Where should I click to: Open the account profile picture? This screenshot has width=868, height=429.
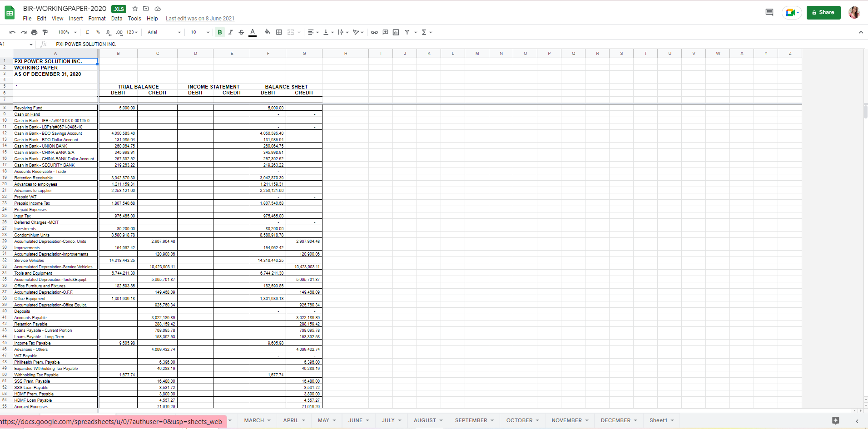click(854, 12)
